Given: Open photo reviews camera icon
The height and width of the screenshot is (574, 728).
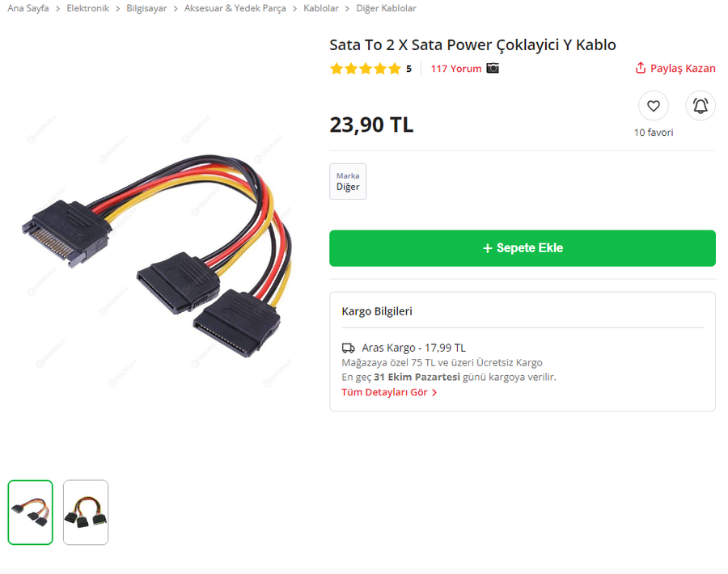Looking at the screenshot, I should pos(493,68).
